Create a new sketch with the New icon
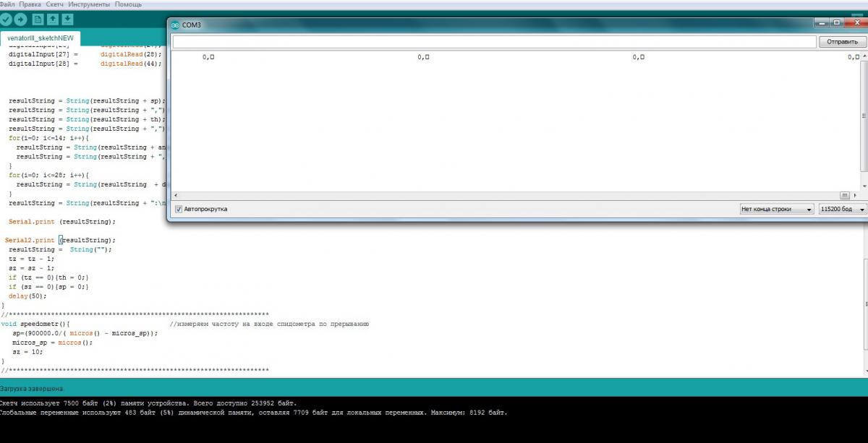This screenshot has width=868, height=443. click(x=38, y=20)
